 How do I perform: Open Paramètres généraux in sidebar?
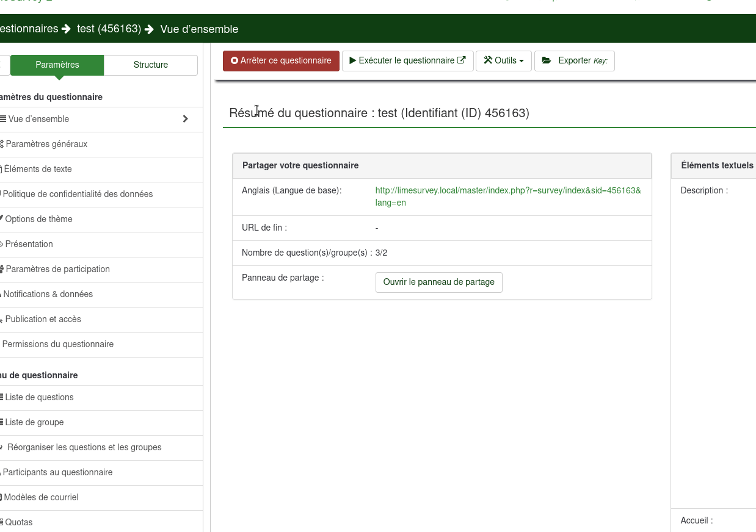tap(46, 144)
